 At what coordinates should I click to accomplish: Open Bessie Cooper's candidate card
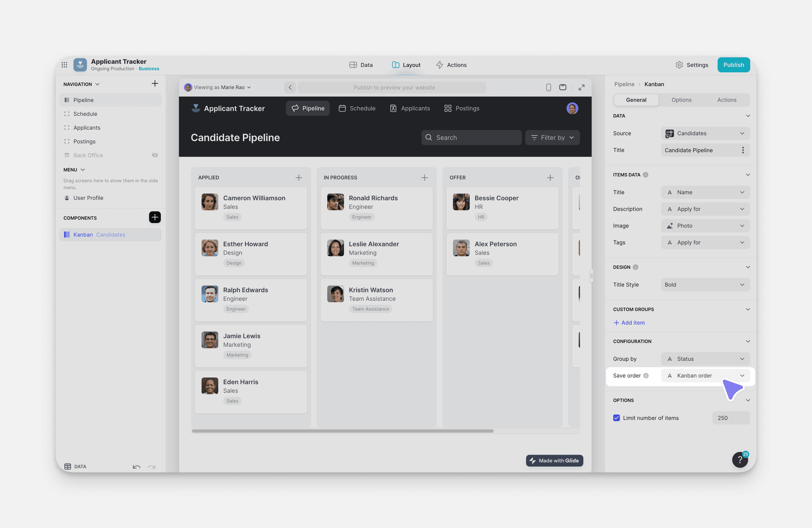point(502,208)
